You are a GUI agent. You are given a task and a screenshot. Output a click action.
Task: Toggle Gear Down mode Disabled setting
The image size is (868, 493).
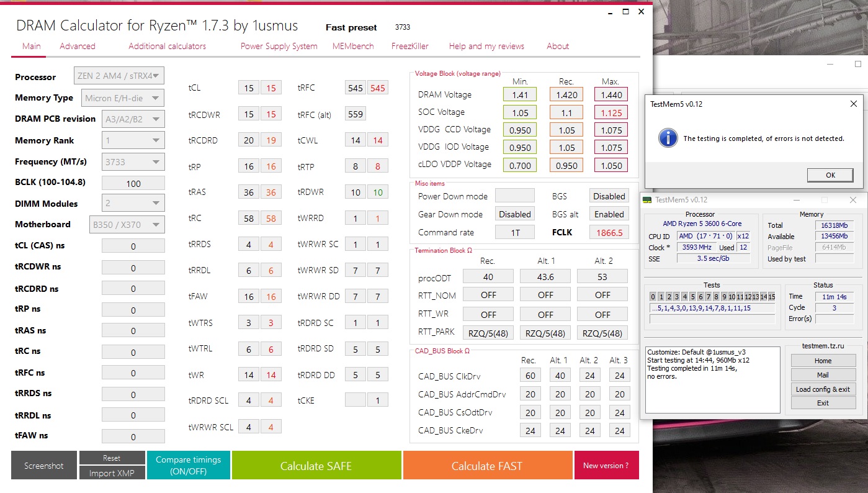pyautogui.click(x=515, y=214)
